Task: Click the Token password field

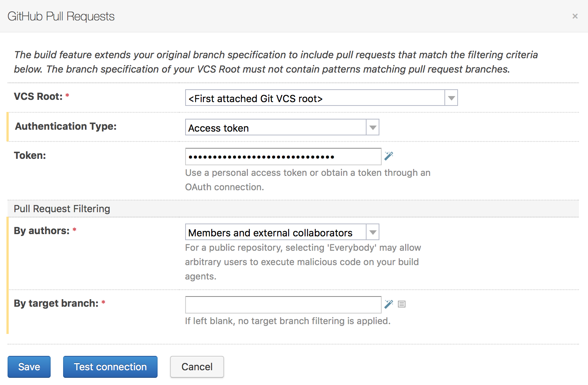Action: tap(283, 157)
